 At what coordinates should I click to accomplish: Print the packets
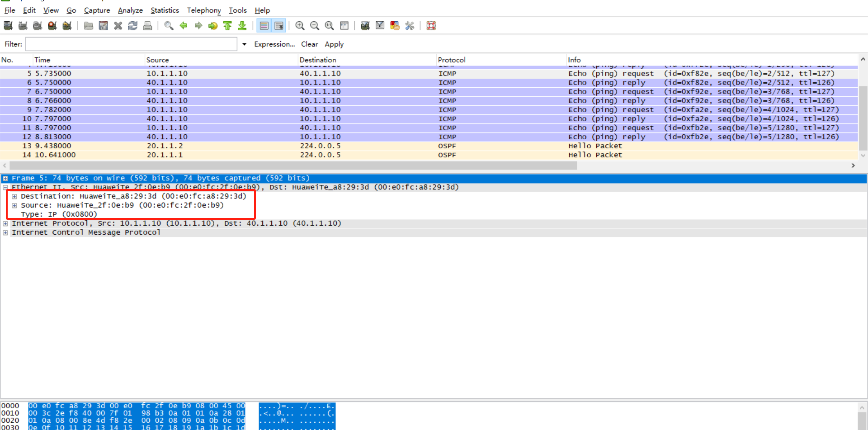click(x=147, y=26)
